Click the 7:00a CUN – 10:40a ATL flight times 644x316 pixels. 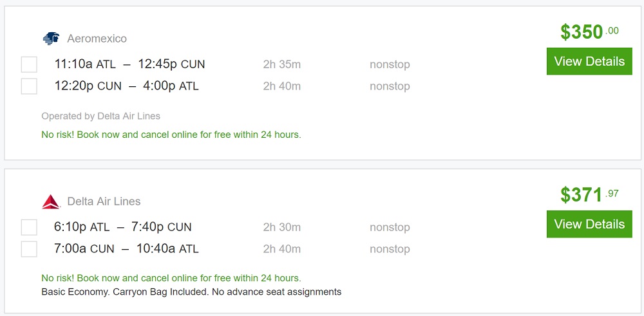pos(126,249)
